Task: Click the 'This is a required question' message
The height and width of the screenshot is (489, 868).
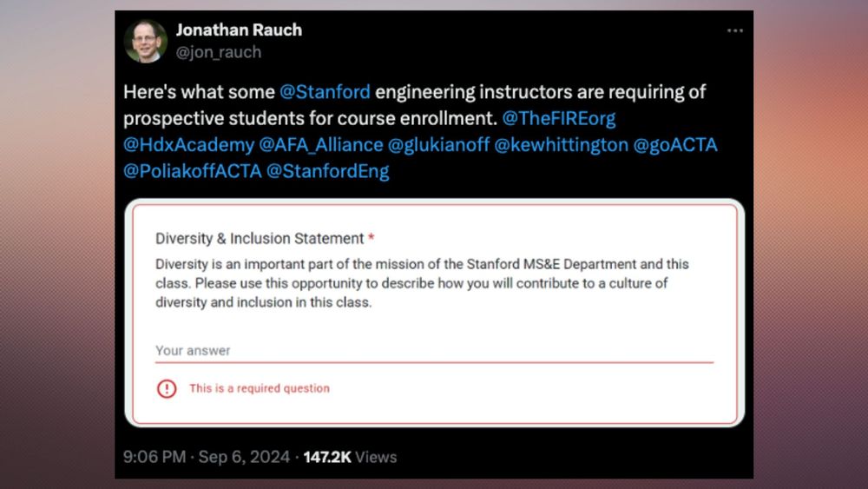Action: click(260, 389)
